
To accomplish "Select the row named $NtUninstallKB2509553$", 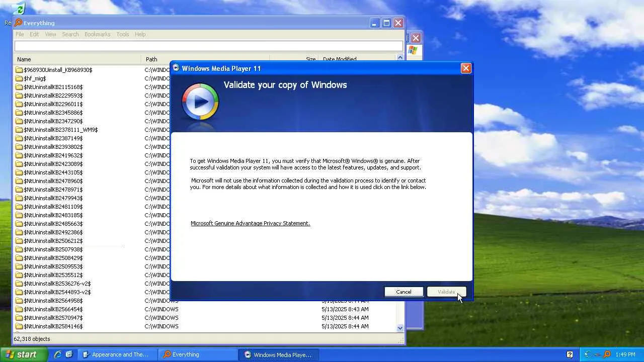I will point(53,266).
